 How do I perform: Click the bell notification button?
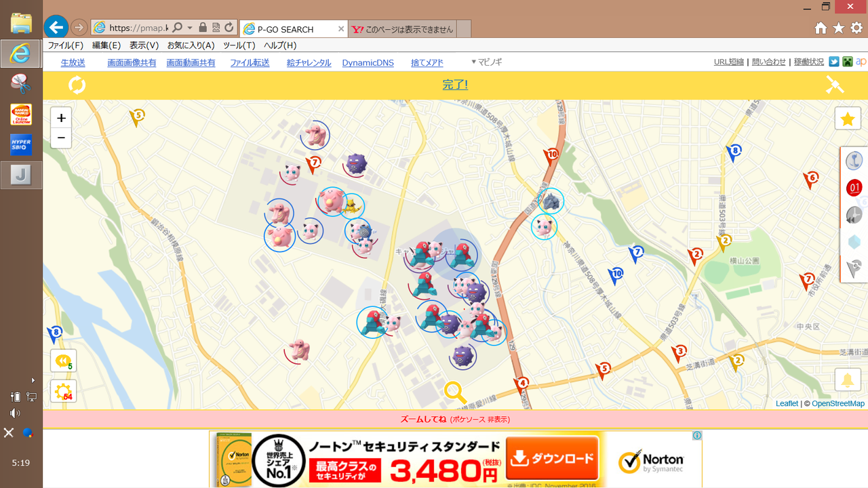847,380
